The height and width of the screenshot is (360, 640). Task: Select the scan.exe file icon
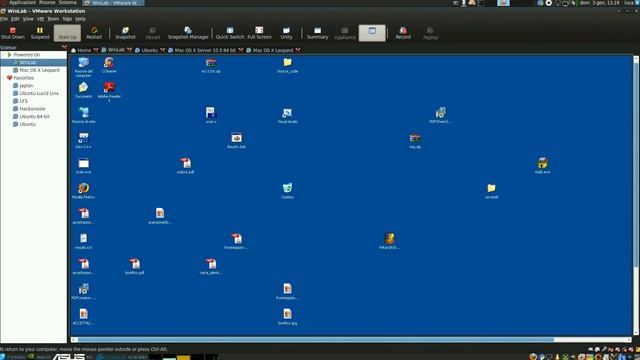(x=83, y=166)
